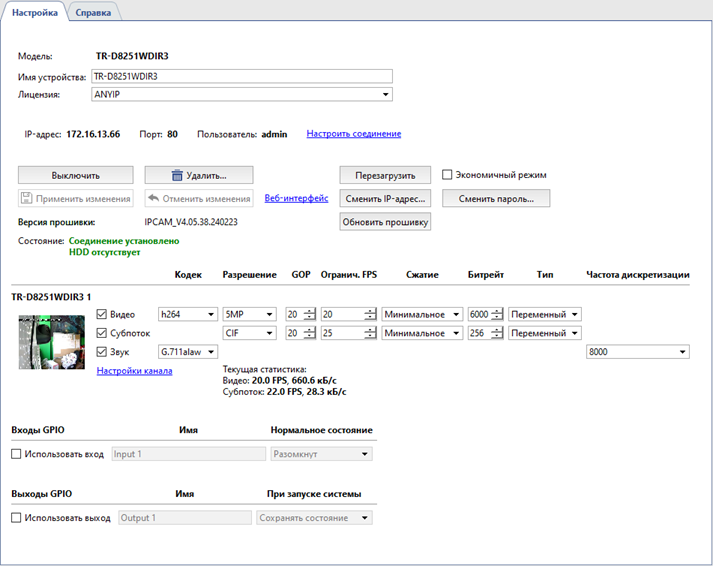
Task: Click the Отменить изменения undo arrow button
Action: [198, 198]
